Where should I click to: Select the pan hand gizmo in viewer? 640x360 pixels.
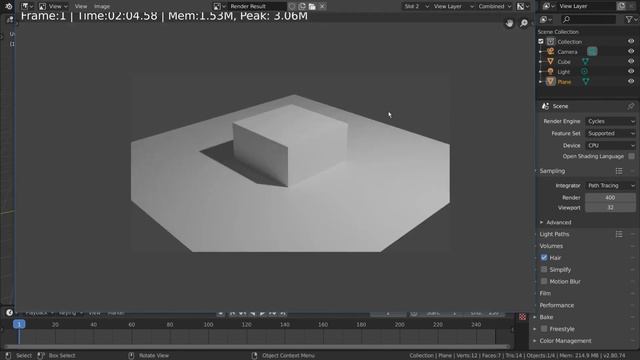509,23
